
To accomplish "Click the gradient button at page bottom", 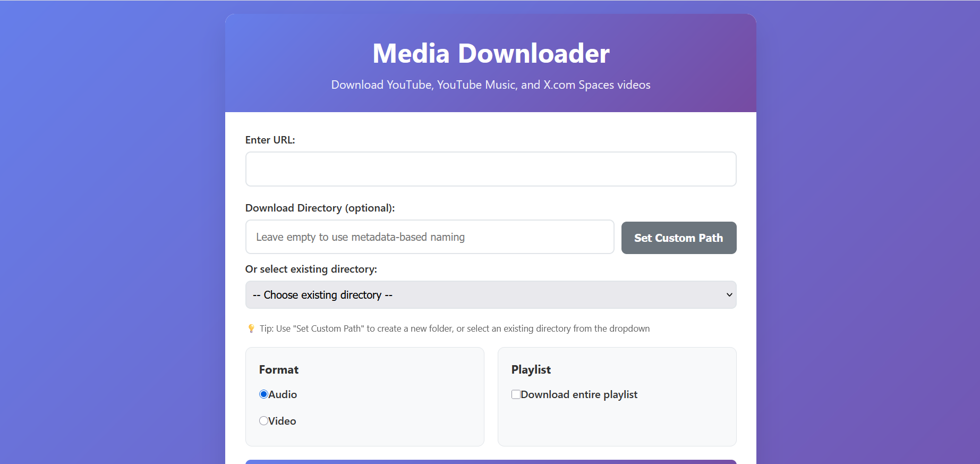I will click(x=490, y=461).
